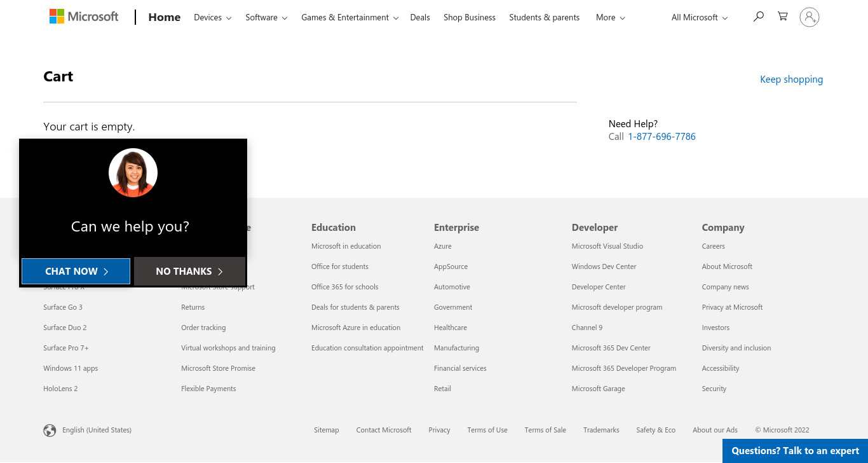Click the CHAT NOW button
This screenshot has height=463, width=868.
click(76, 271)
